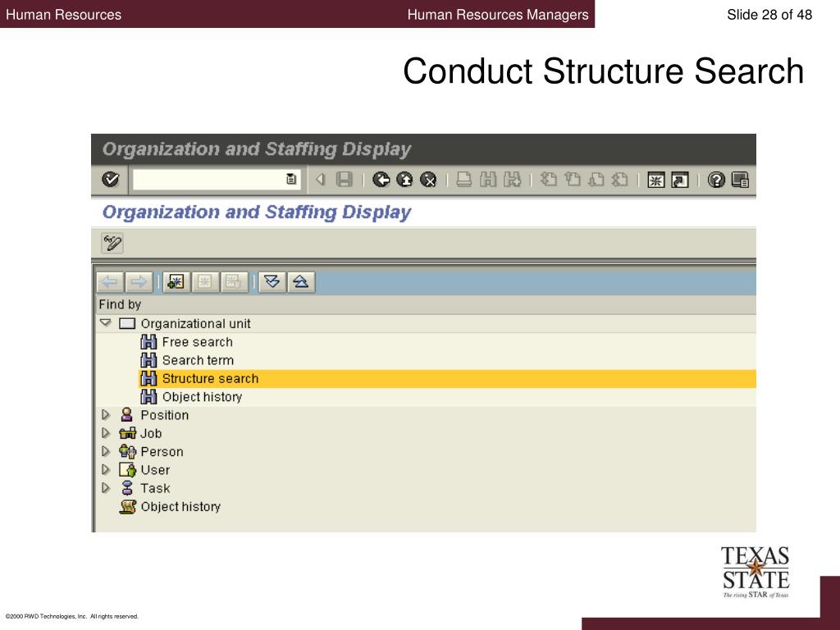This screenshot has width=840, height=630.
Task: Click the Create Search Variant icon
Action: 176,282
